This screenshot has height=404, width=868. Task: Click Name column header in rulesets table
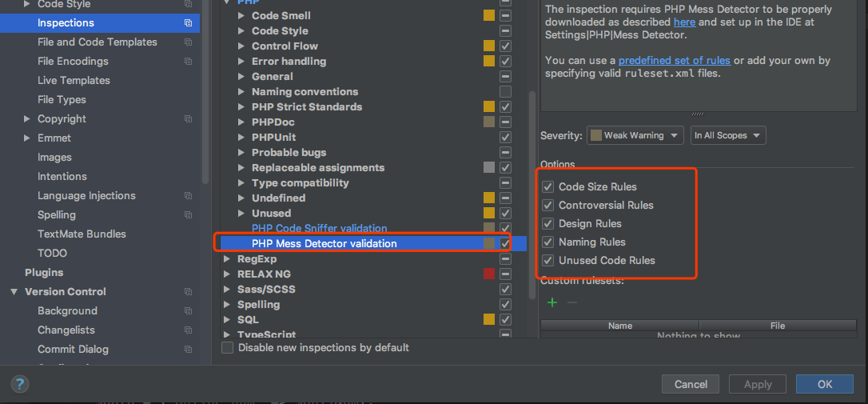pos(619,326)
